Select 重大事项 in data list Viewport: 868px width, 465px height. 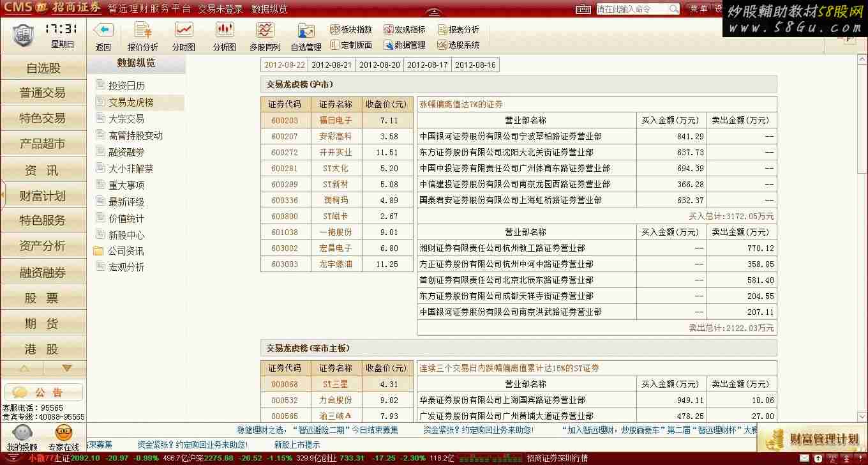pos(126,185)
